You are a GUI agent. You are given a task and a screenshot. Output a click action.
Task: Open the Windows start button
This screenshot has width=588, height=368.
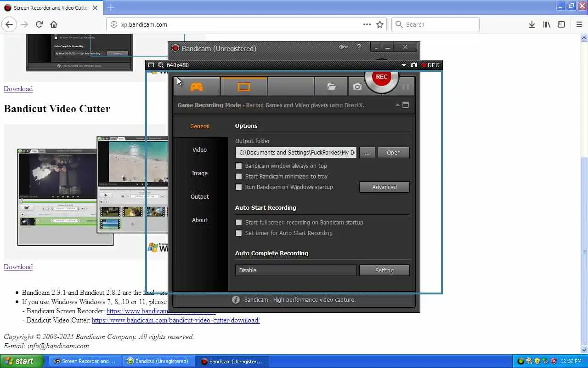pos(22,361)
